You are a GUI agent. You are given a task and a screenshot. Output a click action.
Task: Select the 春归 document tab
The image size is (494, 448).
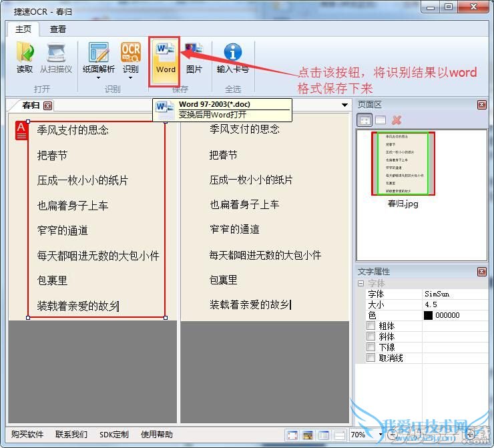[31, 105]
